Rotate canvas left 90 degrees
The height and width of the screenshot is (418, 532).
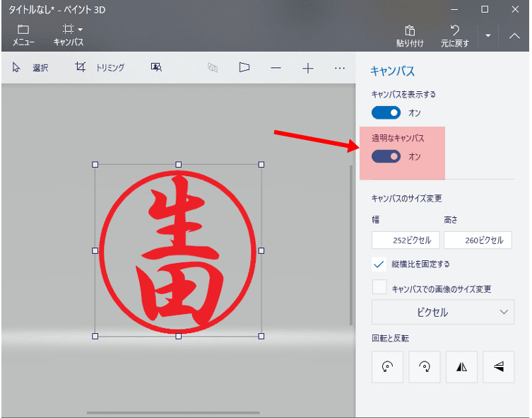[x=387, y=366]
